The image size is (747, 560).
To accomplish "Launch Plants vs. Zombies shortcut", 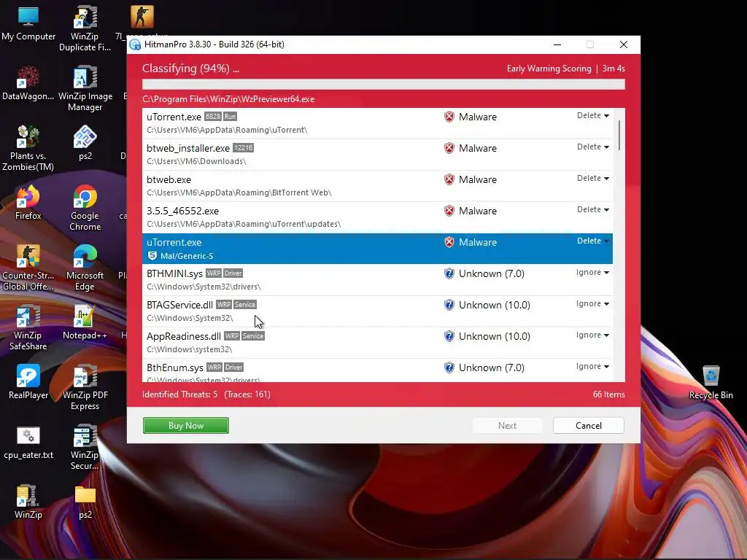I will [28, 147].
